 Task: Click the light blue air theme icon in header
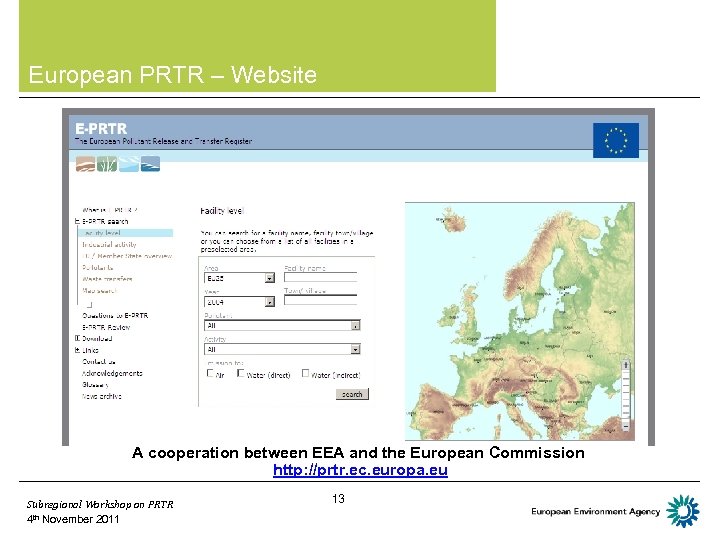[x=129, y=164]
